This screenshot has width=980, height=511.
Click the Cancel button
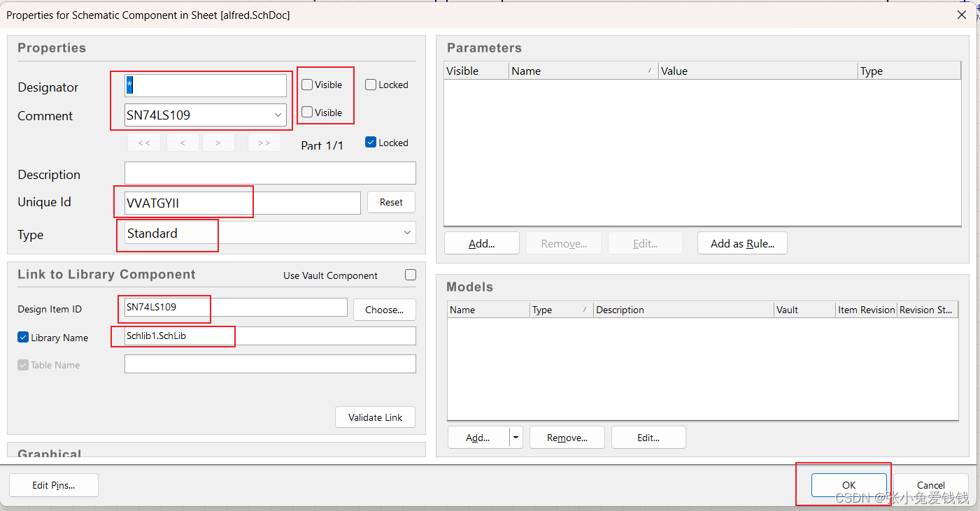coord(931,485)
